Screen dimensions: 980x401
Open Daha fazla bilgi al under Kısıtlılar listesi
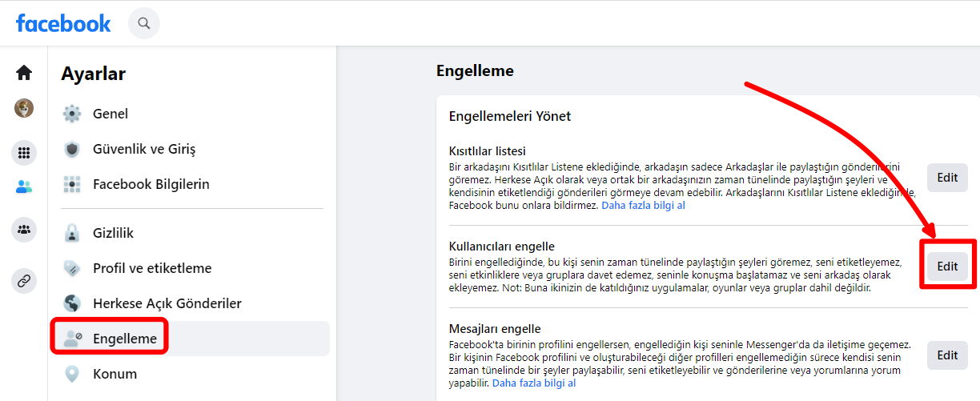point(643,205)
